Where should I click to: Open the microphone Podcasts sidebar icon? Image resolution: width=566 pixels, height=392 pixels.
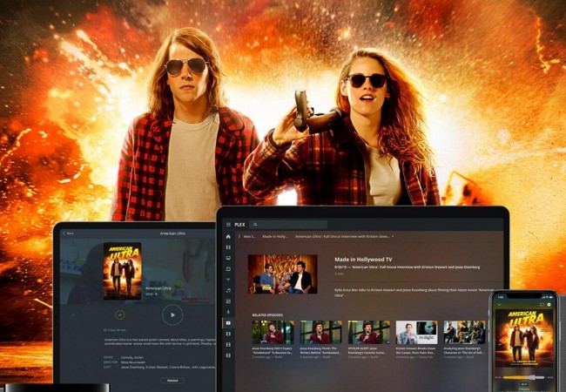coord(228,312)
